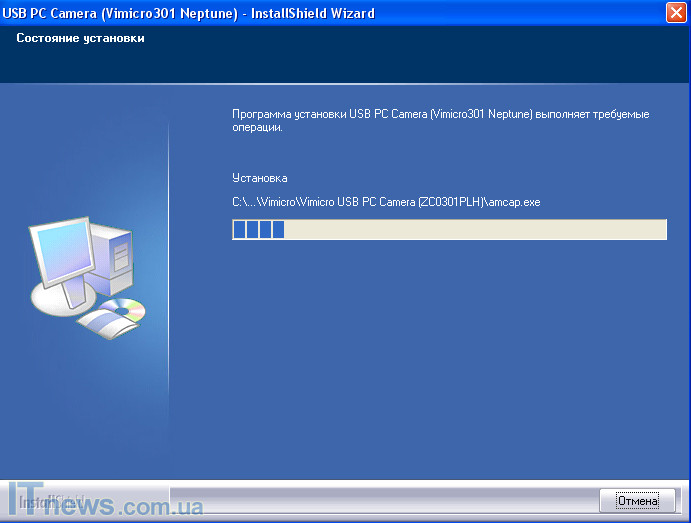The height and width of the screenshot is (523, 691).
Task: Click the CD case beside the disc
Action: (x=100, y=325)
